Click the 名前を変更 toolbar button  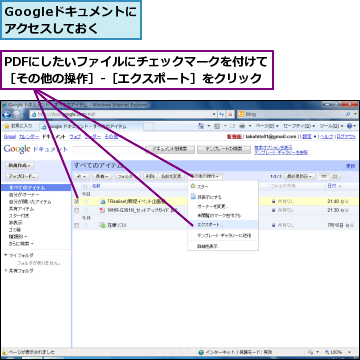pyautogui.click(x=170, y=176)
